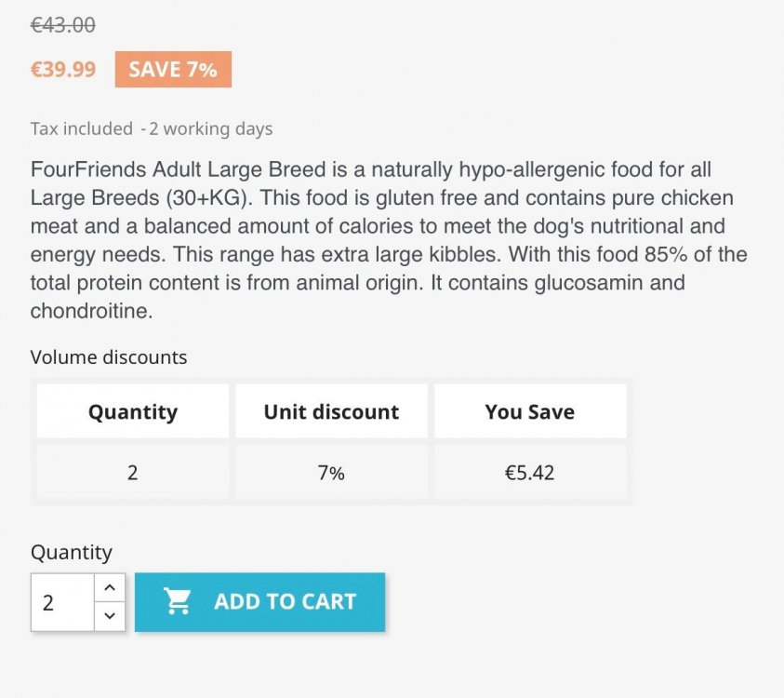Click the 7% unit discount cell
Screen dimensions: 784x698
click(x=331, y=473)
